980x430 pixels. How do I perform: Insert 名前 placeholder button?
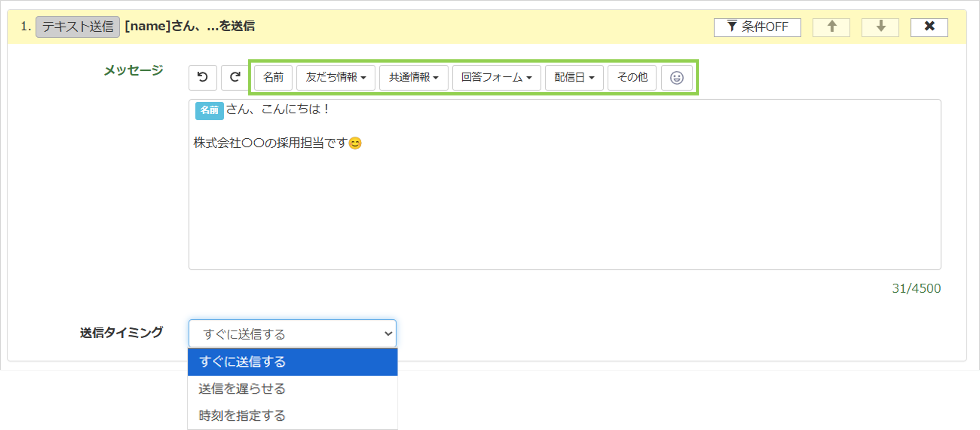point(273,77)
